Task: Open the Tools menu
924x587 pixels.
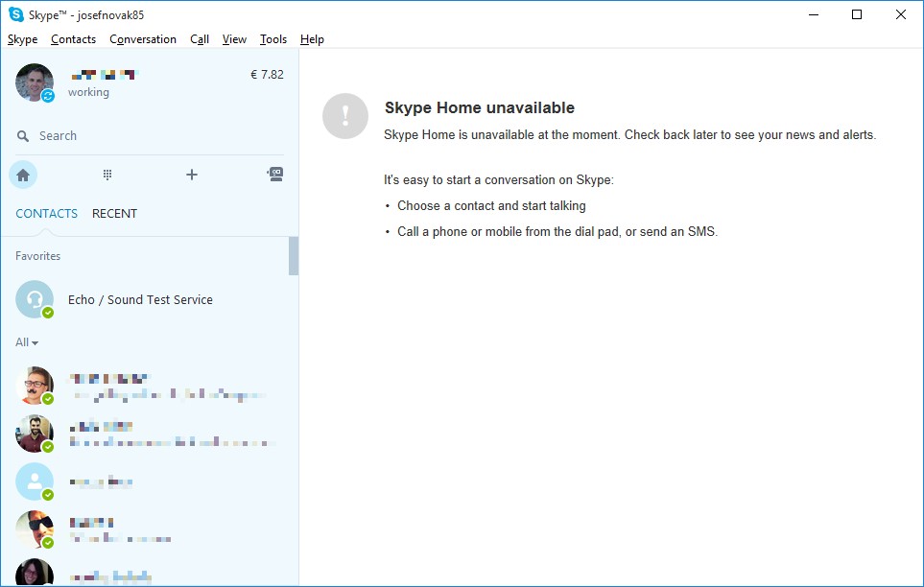Action: [273, 39]
